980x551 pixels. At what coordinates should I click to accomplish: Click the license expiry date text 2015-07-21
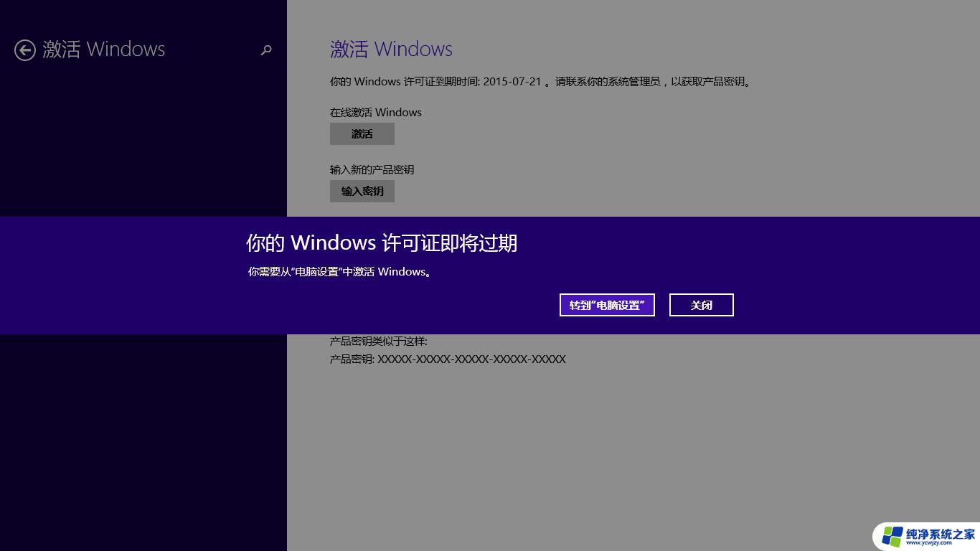[512, 82]
